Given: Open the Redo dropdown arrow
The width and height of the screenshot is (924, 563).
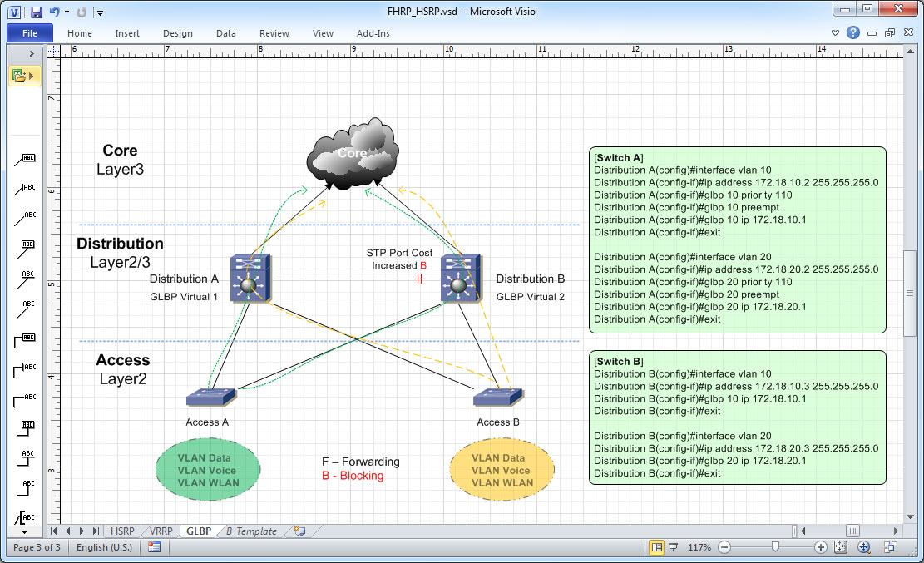Looking at the screenshot, I should pos(66,12).
